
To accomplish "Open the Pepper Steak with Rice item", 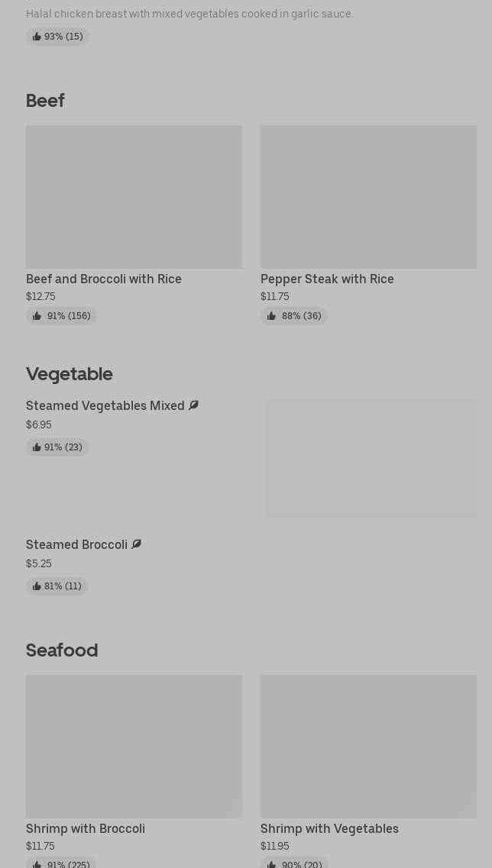I will point(327,279).
